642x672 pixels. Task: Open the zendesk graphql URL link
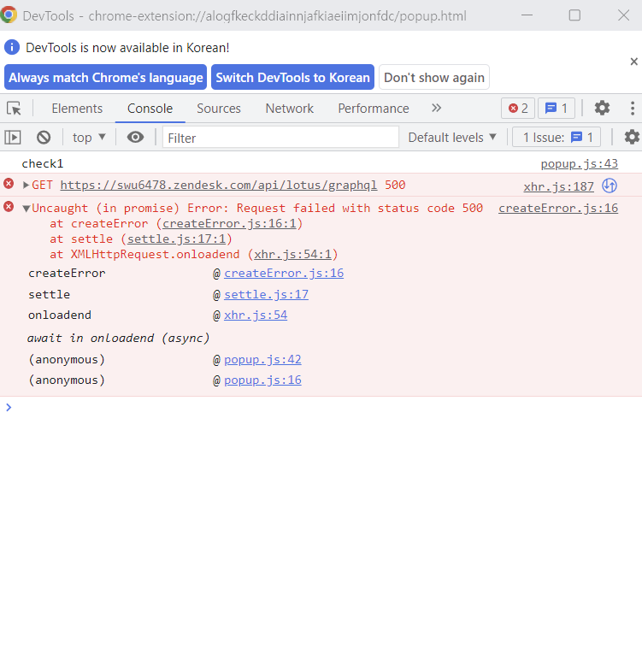pos(219,186)
